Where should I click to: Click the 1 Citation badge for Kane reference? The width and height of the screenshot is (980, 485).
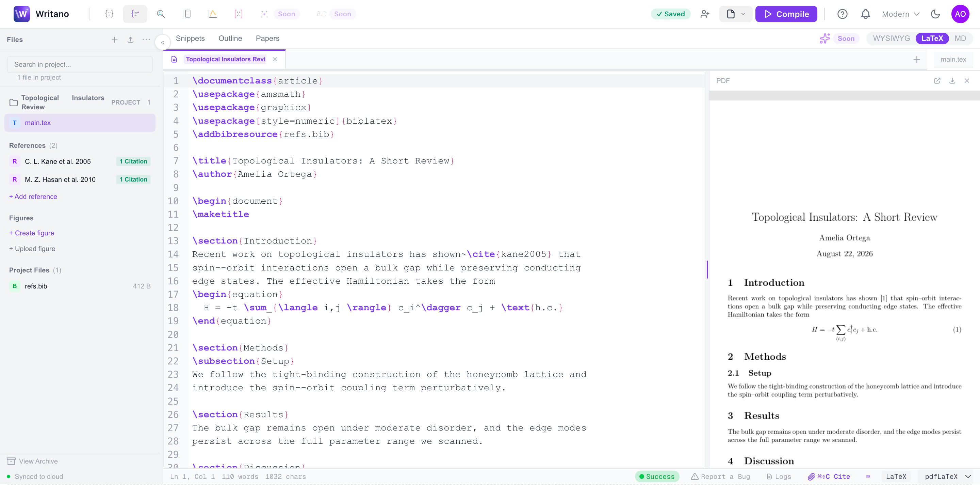[x=133, y=161]
